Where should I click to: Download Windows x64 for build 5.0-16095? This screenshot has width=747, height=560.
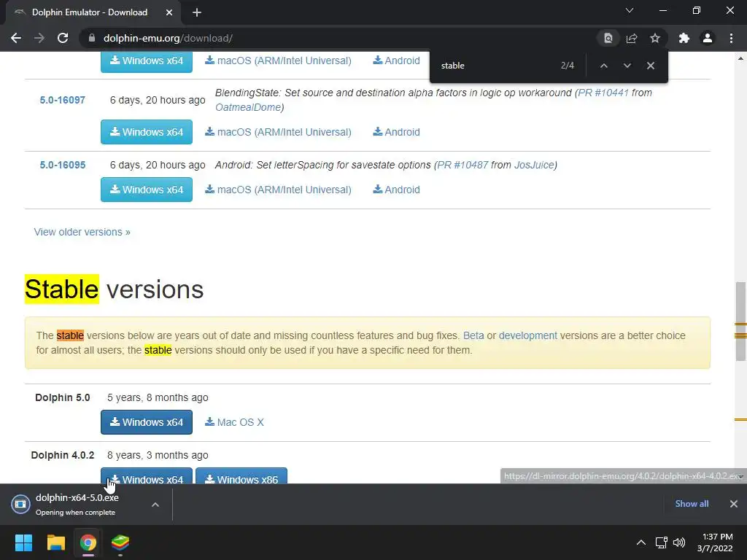click(146, 190)
